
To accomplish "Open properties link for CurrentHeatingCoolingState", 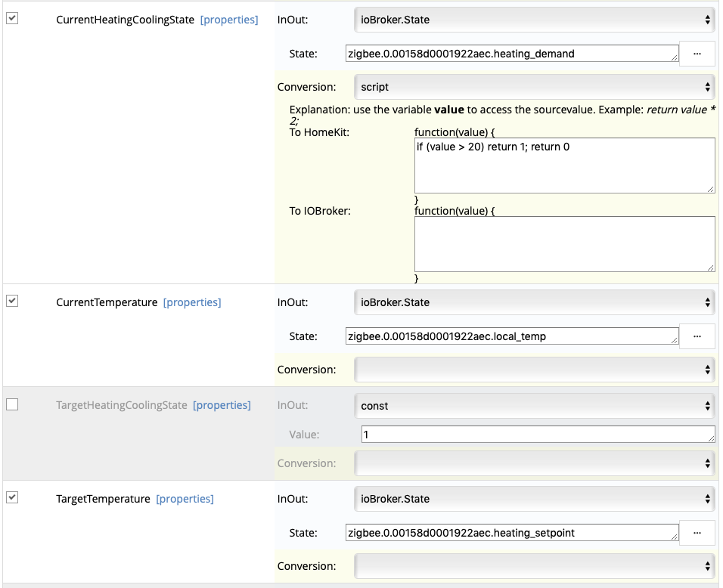I will click(229, 20).
